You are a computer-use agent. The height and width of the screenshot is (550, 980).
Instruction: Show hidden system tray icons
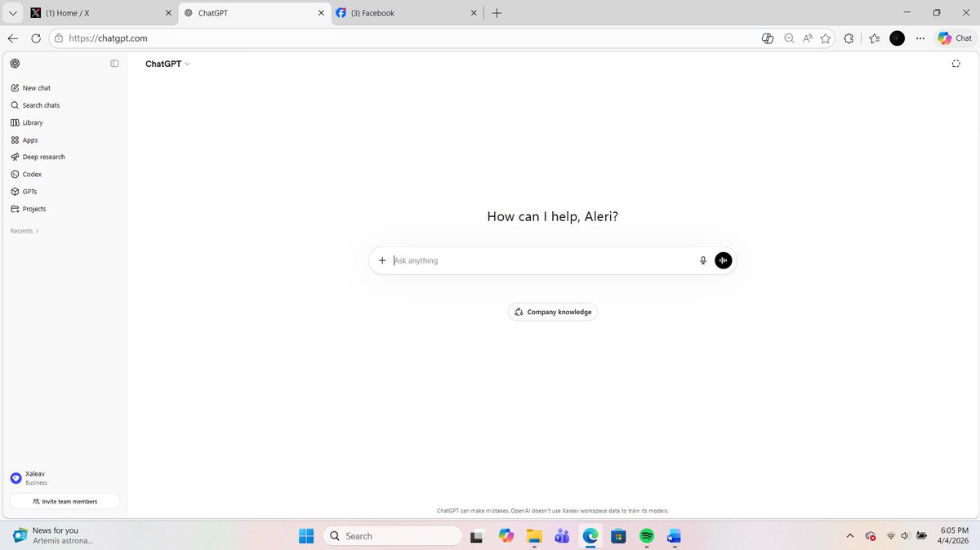coord(849,536)
